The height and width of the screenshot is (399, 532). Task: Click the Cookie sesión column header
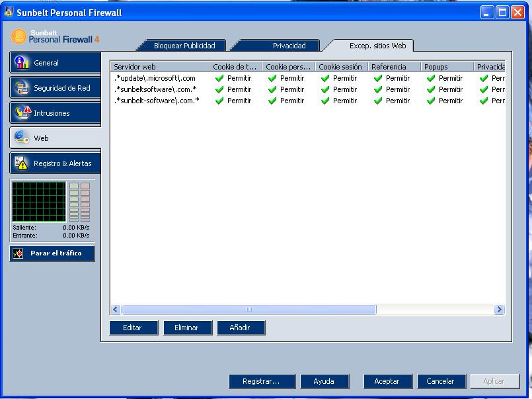coord(342,67)
